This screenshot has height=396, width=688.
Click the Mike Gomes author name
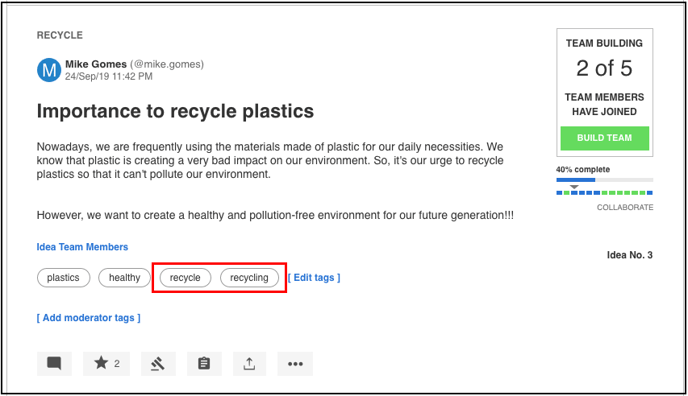click(96, 64)
